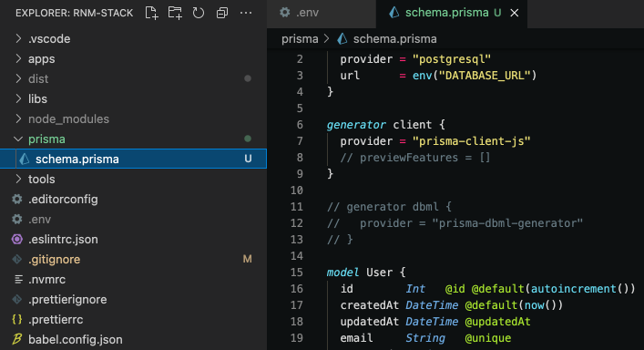Image resolution: width=644 pixels, height=350 pixels.
Task: Click the "prisma-client-js" string in code
Action: point(472,141)
